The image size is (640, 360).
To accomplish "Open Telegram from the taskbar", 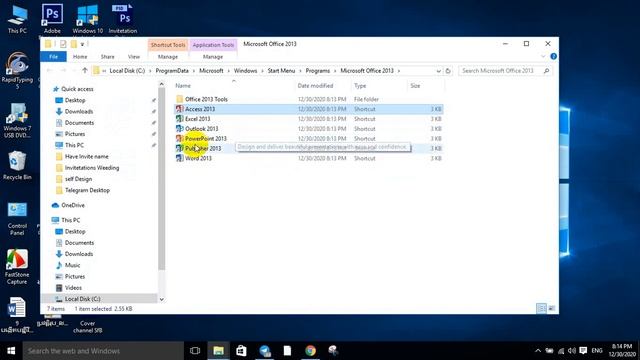I will [264, 351].
